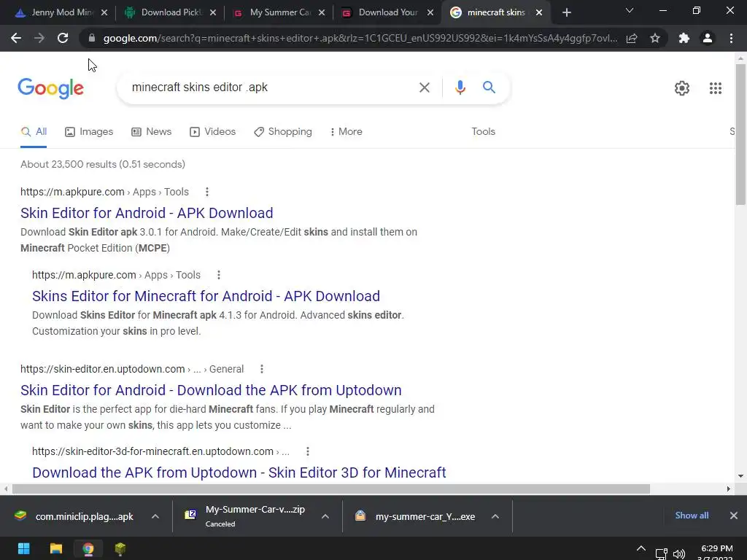Close the minecraft skins tab
Viewport: 747px width, 560px height.
click(x=539, y=13)
